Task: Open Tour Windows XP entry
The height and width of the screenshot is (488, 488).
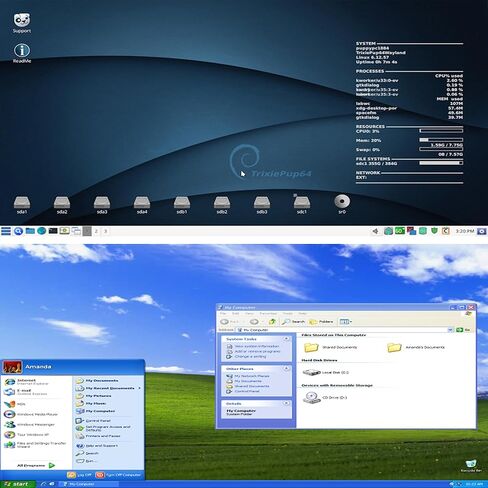Action: coord(27,435)
